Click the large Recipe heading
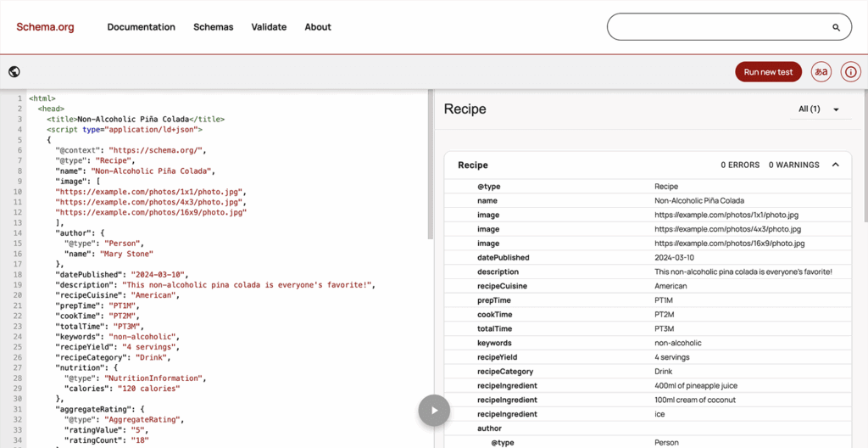Screen dimensions: 868x448 point(465,109)
